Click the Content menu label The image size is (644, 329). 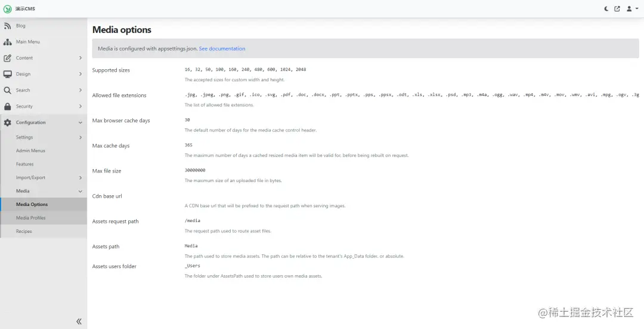point(24,58)
